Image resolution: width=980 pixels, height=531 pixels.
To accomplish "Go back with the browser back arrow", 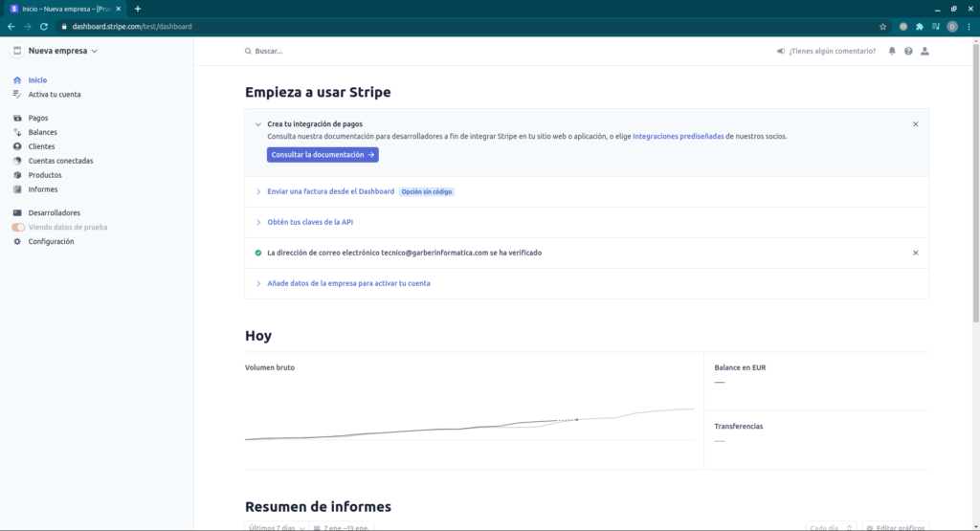I will pos(11,26).
